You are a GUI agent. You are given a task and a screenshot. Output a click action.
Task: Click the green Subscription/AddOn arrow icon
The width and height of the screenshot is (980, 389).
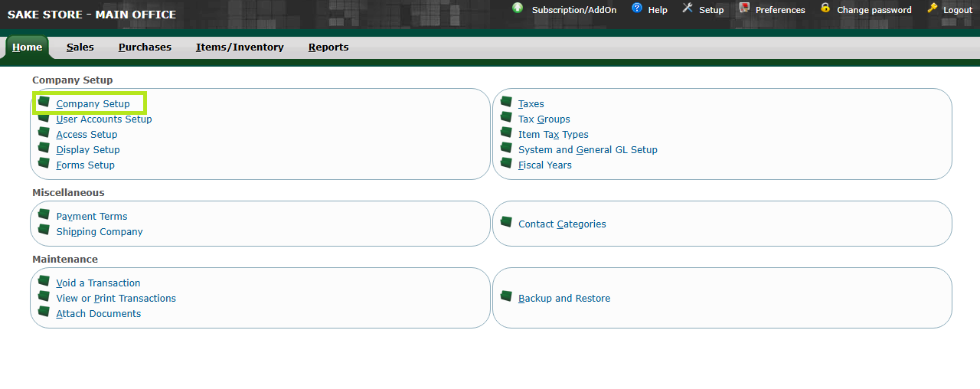click(518, 8)
